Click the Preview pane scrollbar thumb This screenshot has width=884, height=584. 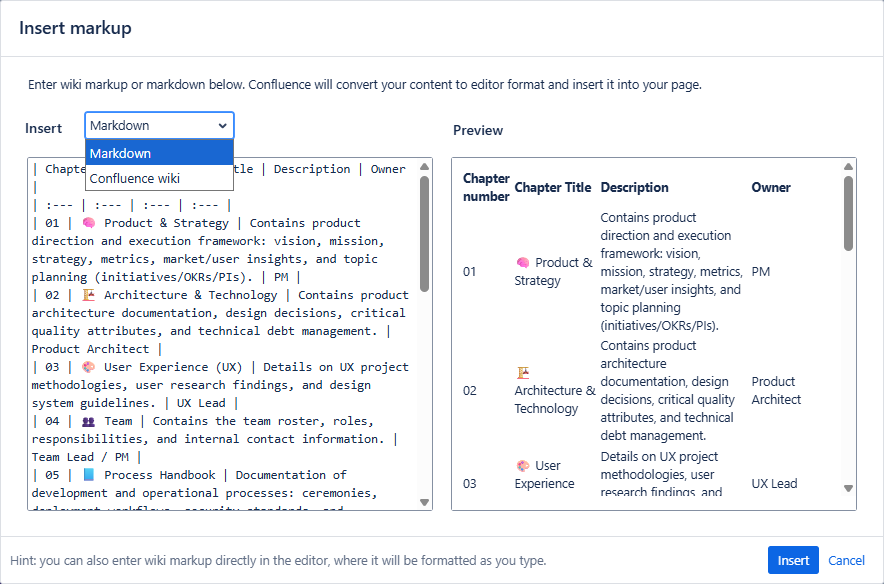848,213
